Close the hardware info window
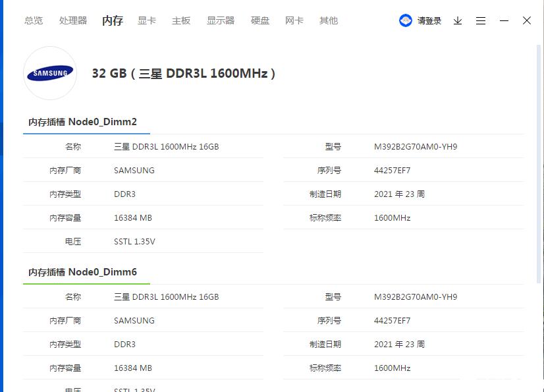This screenshot has height=392, width=544. (x=527, y=20)
